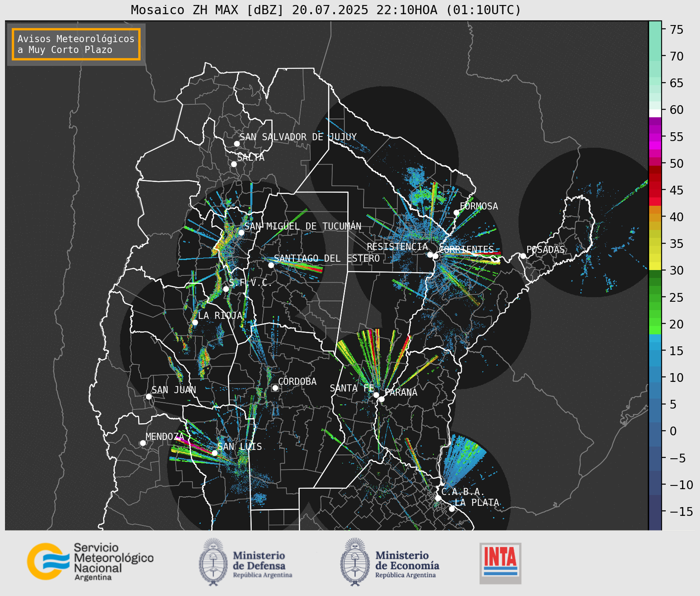Screen dimensions: 700x596
Task: Click the yellow 30 dBZ colorbar band
Action: (x=655, y=266)
